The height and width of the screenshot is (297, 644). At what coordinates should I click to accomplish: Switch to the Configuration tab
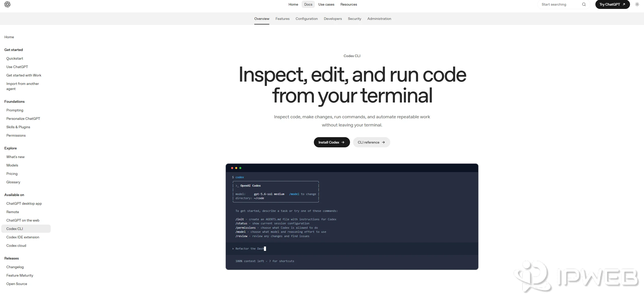point(306,19)
